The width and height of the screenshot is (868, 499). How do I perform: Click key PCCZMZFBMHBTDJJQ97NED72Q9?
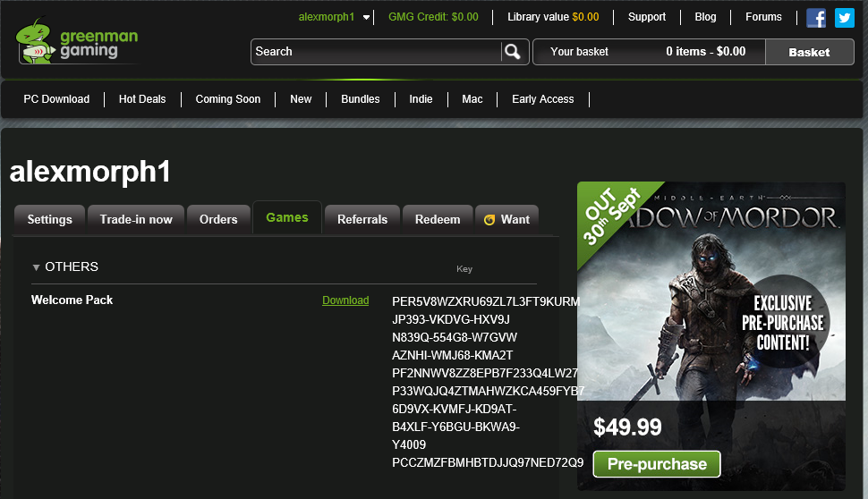[x=488, y=462]
